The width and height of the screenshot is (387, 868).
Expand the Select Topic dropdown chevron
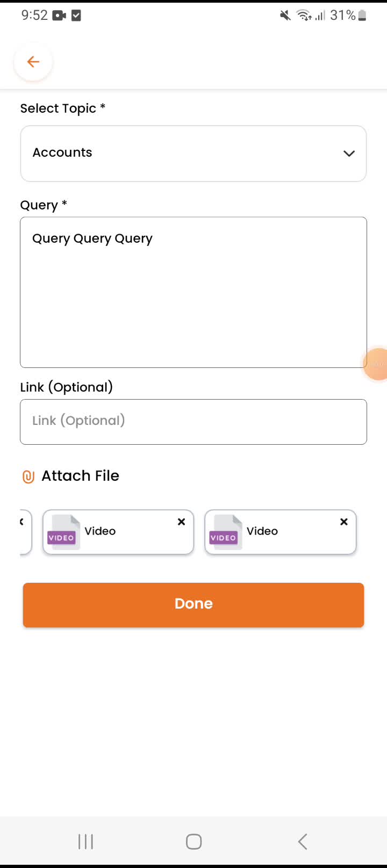[x=349, y=154]
